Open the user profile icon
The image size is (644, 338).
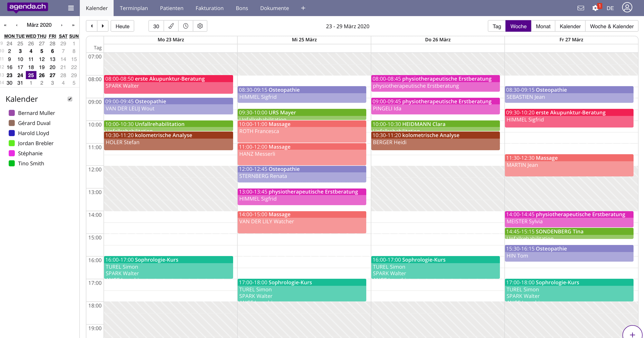627,7
